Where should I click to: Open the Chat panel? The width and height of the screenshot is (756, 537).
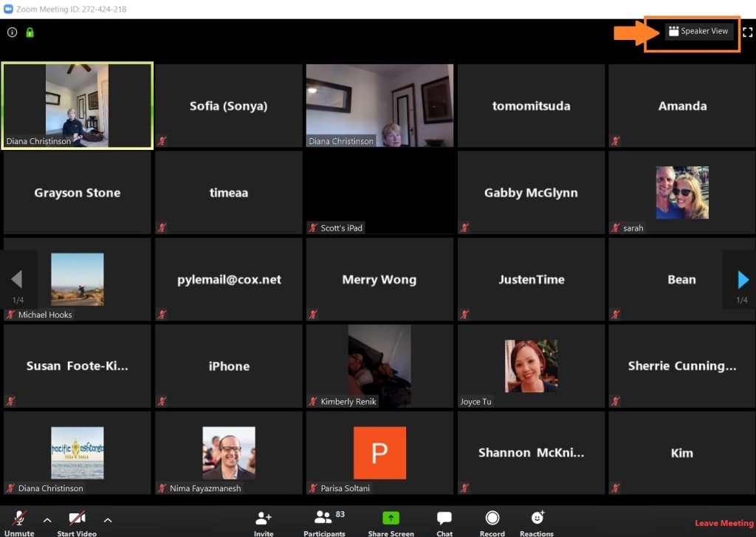[444, 519]
